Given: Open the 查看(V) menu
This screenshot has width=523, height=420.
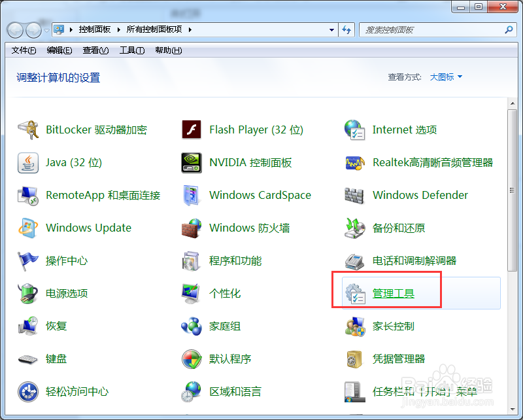Looking at the screenshot, I should coord(95,50).
